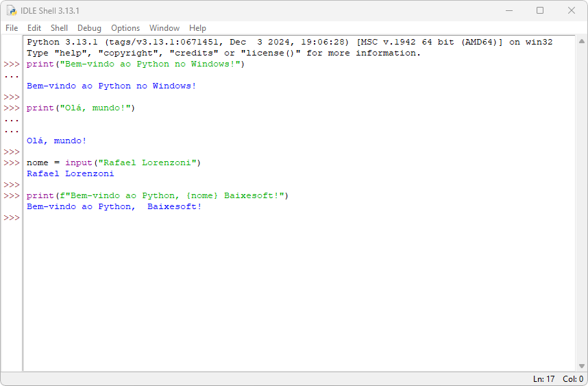The width and height of the screenshot is (588, 386).
Task: Minimize the IDLE Shell window
Action: (509, 10)
